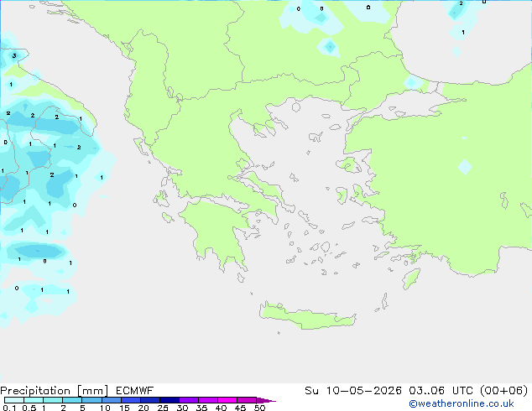Pick the 40–45 mm magenta legend swatch

coord(227,400)
